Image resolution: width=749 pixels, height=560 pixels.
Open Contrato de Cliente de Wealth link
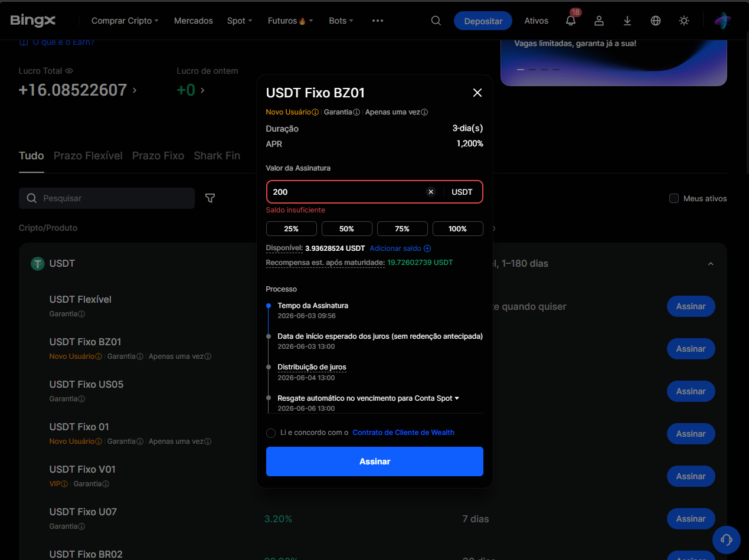pos(404,433)
